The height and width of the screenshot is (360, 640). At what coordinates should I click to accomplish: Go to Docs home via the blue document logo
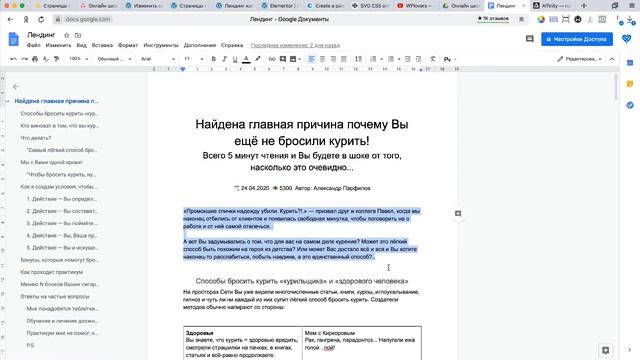[x=13, y=39]
